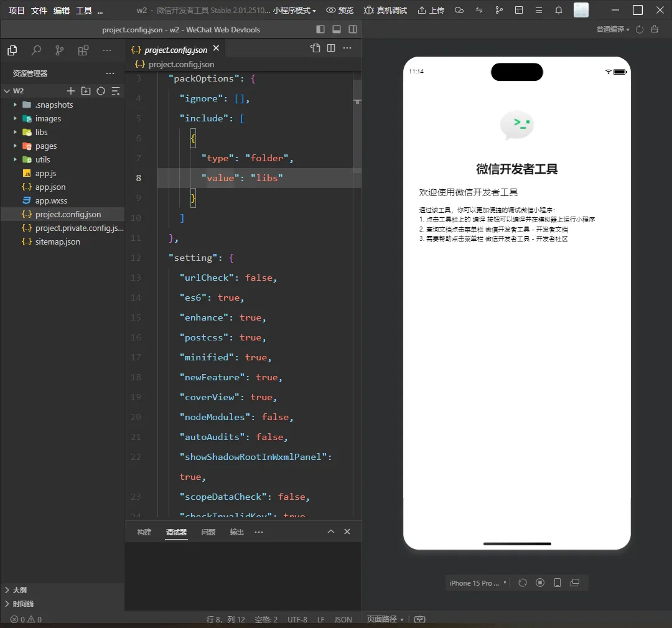Open the 工具 menu

[x=84, y=11]
